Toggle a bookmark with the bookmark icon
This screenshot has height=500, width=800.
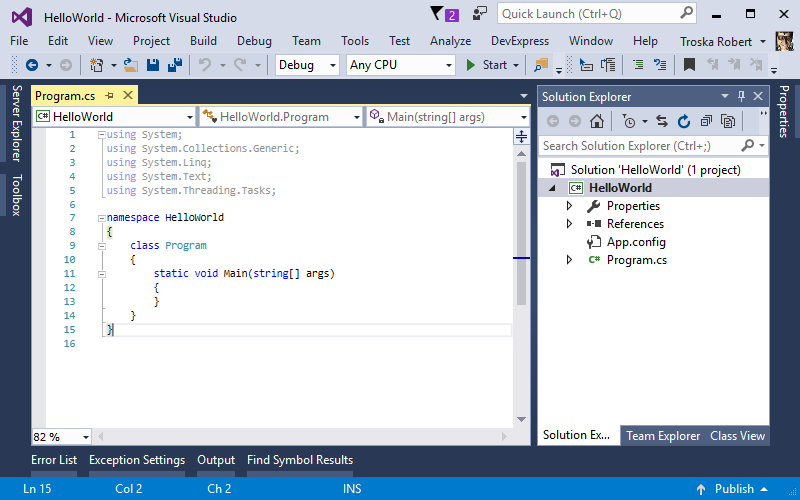coord(689,65)
